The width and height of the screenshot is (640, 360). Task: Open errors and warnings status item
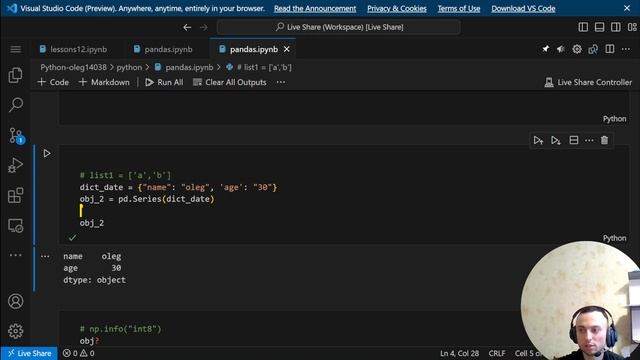[x=78, y=353]
